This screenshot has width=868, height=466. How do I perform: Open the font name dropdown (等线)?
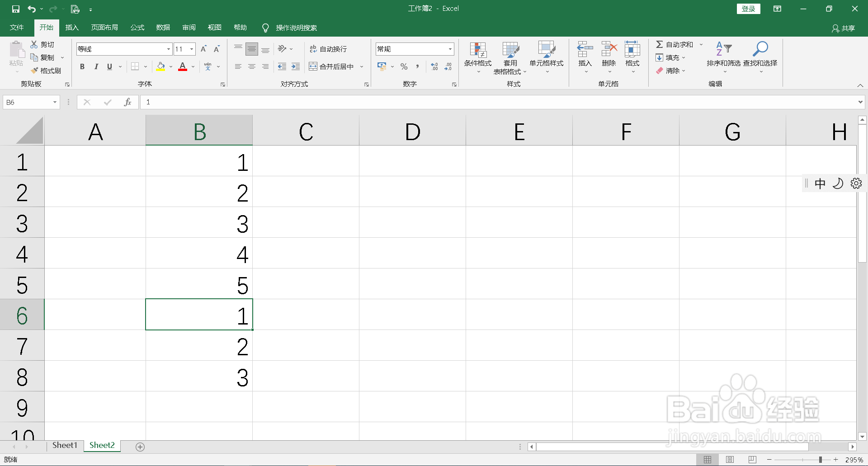click(x=169, y=49)
